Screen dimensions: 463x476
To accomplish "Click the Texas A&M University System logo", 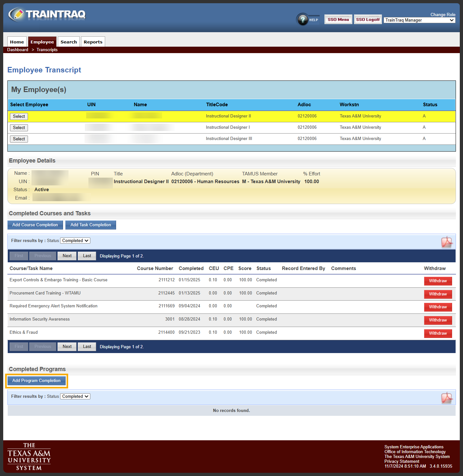I will coord(29,456).
